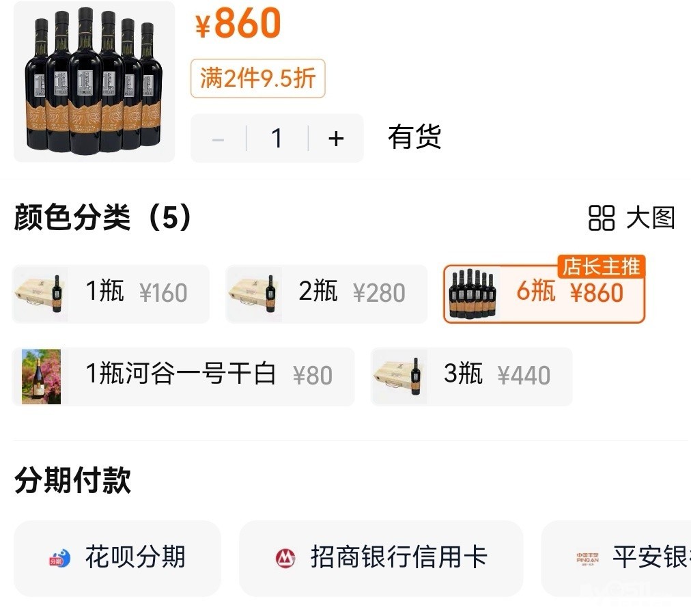
Task: Click the quantity number field
Action: coord(277,139)
